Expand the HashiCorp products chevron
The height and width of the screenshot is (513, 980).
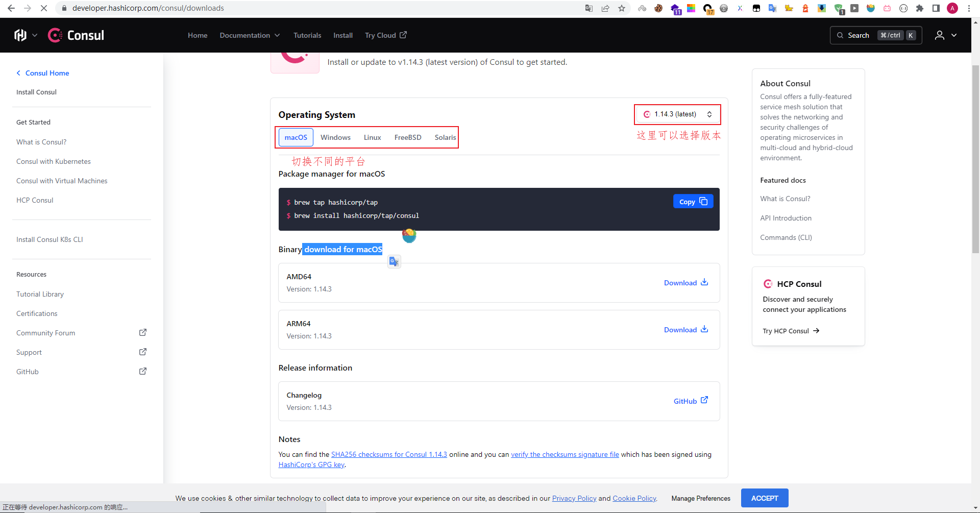35,35
